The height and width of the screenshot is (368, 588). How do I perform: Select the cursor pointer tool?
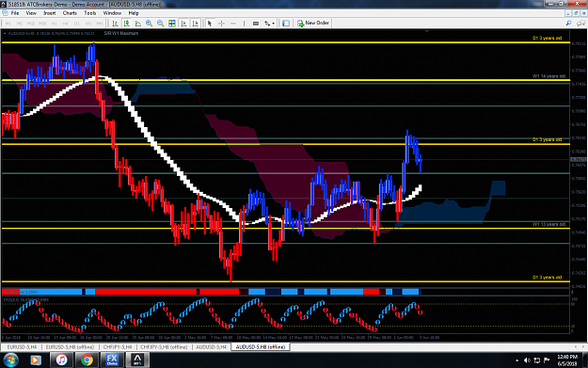(x=210, y=24)
